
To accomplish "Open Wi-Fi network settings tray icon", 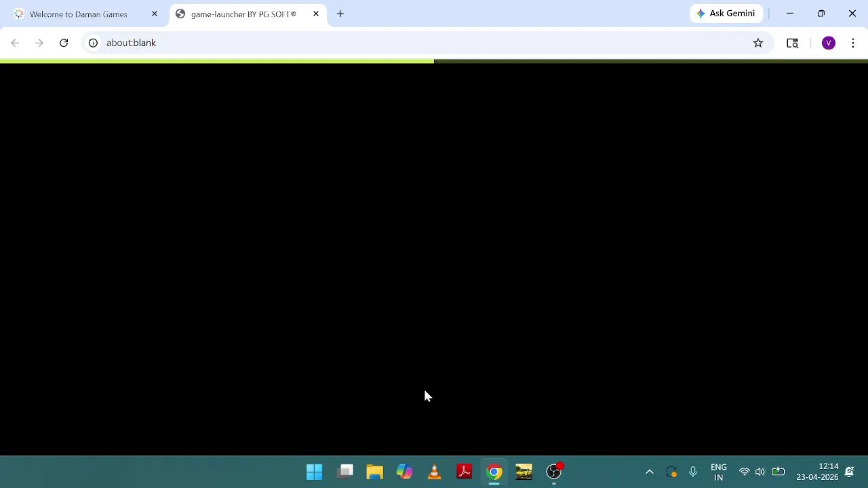I will pos(745,472).
